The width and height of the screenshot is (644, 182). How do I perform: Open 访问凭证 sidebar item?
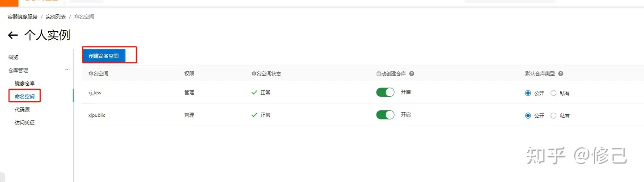pyautogui.click(x=25, y=123)
